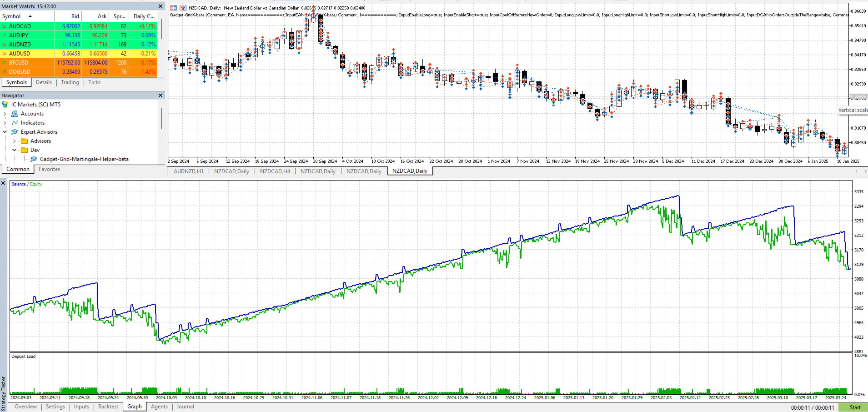
Task: Select the AUDJPY symbol row
Action: pos(79,35)
